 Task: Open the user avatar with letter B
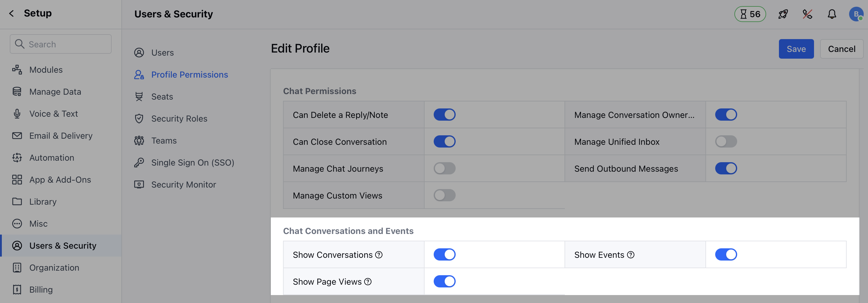coord(856,14)
